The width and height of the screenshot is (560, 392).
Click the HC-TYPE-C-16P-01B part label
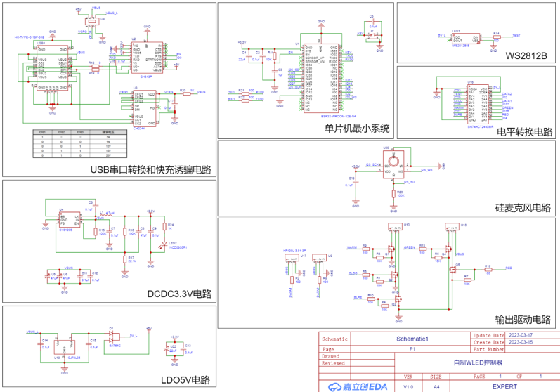[x=30, y=37]
